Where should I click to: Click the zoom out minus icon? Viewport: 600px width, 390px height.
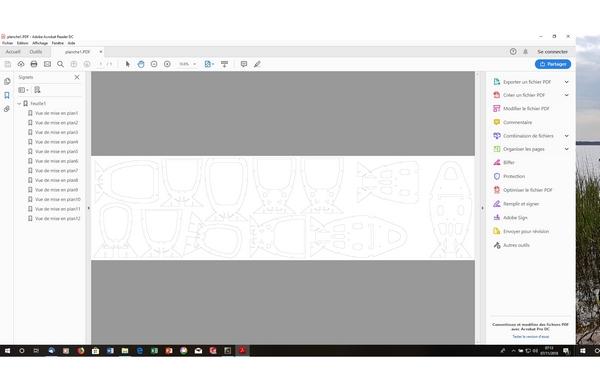tap(154, 64)
